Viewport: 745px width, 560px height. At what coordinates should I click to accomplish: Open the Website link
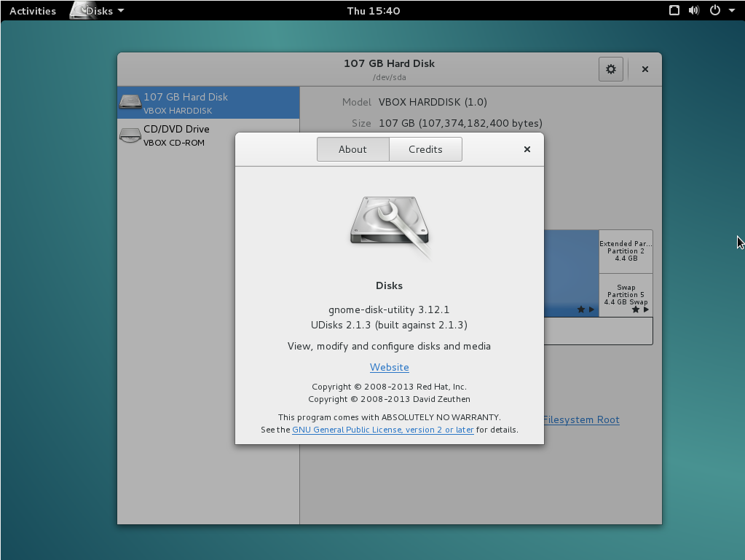(x=389, y=368)
